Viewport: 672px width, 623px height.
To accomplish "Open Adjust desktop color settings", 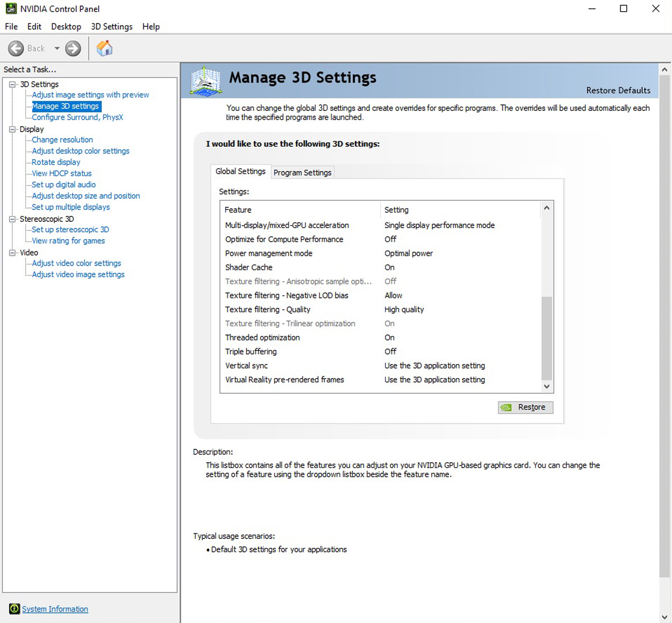I will coord(81,151).
